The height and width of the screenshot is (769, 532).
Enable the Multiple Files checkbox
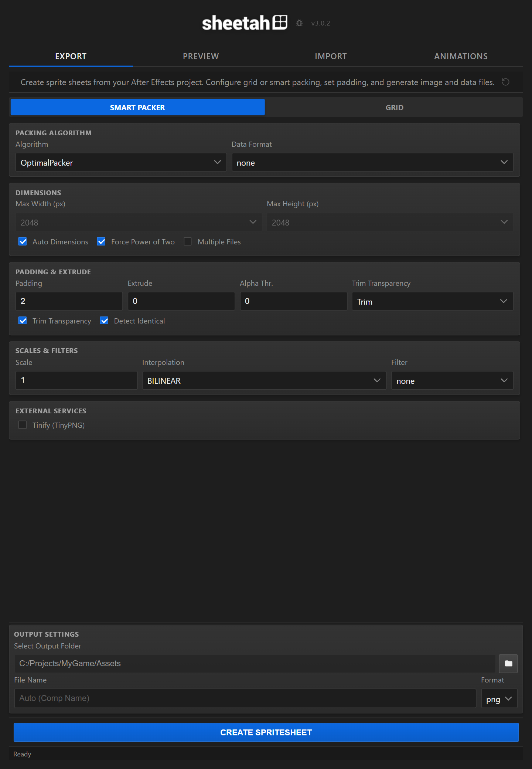[x=188, y=241]
